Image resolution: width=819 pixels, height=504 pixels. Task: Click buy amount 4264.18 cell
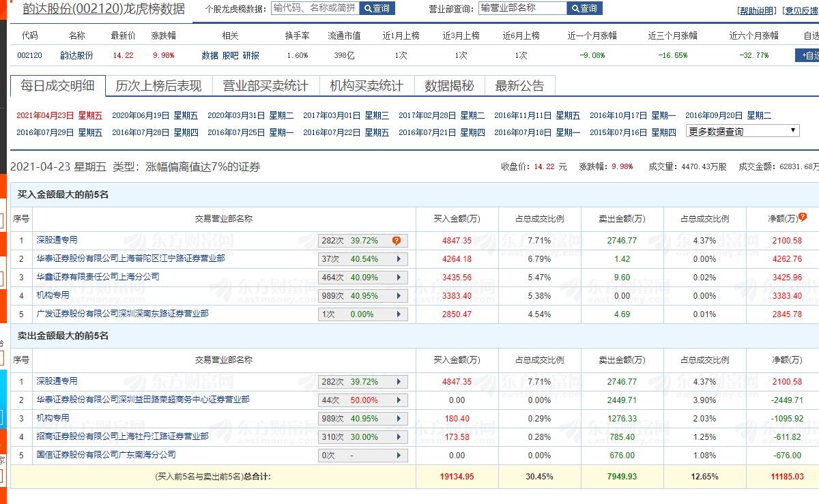pos(457,259)
